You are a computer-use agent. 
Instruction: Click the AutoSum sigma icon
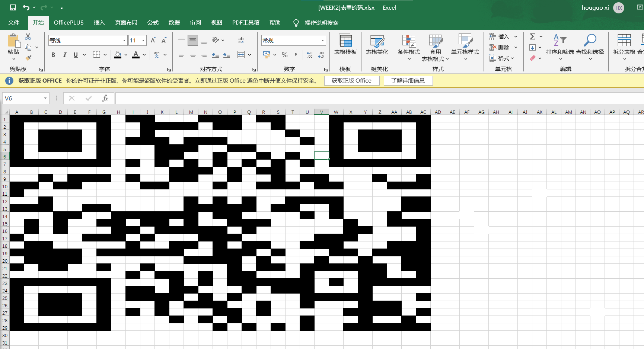tap(533, 36)
